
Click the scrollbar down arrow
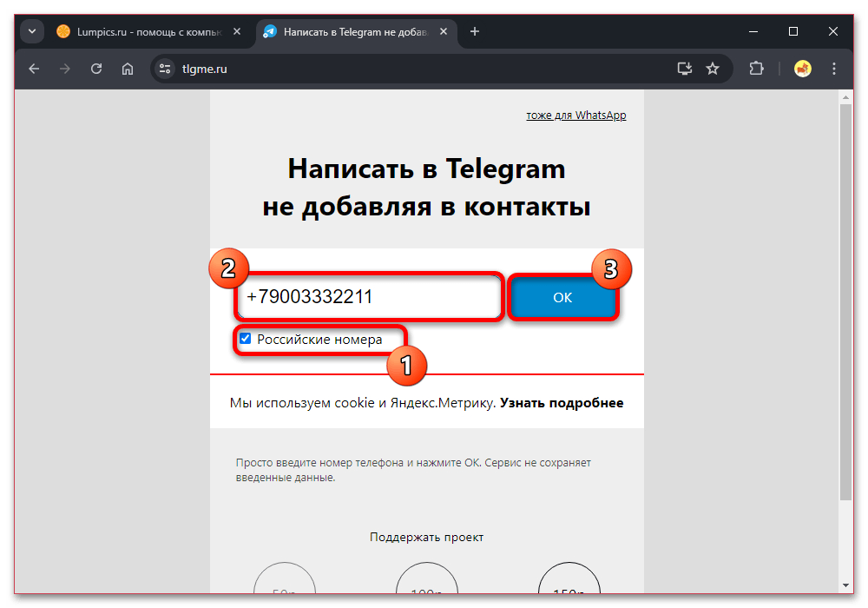point(845,585)
